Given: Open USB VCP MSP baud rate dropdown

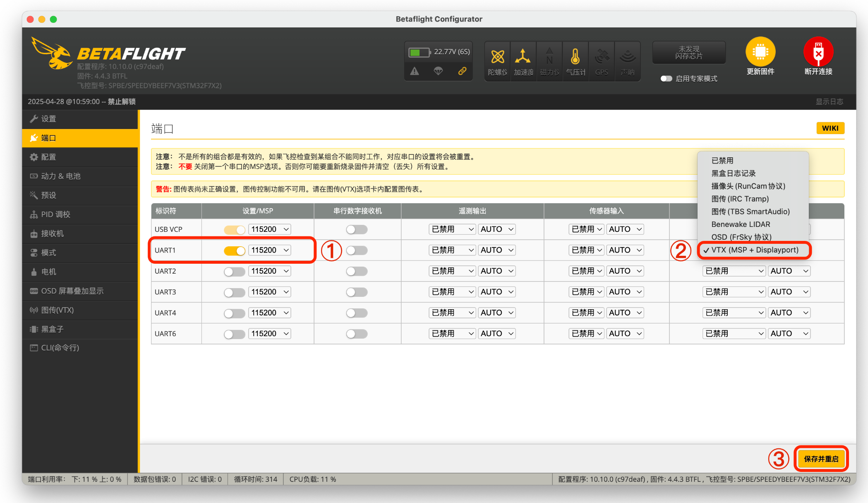Looking at the screenshot, I should pos(270,229).
